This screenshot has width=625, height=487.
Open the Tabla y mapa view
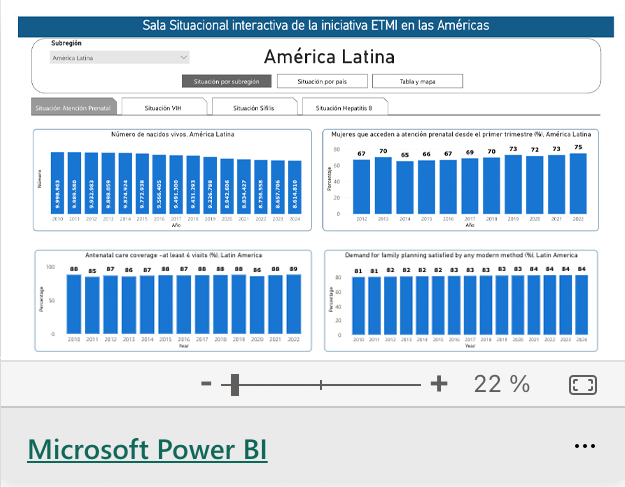coord(417,81)
